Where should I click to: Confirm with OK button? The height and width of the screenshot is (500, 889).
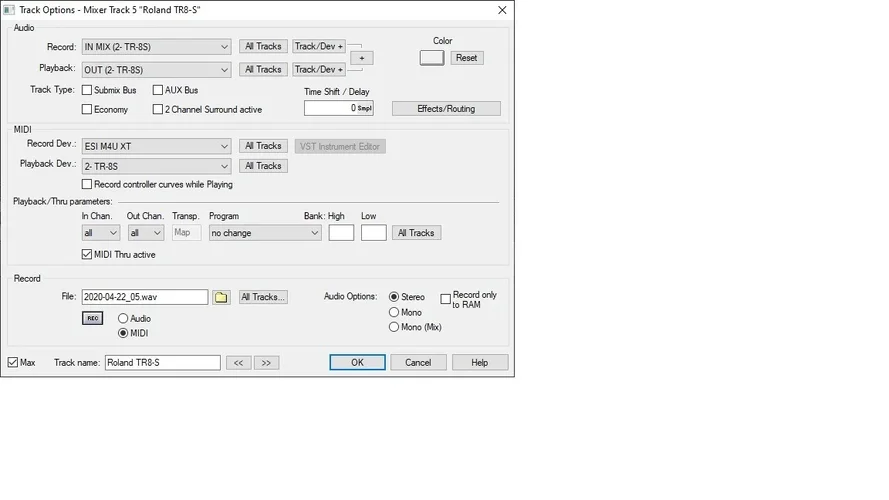coord(357,362)
